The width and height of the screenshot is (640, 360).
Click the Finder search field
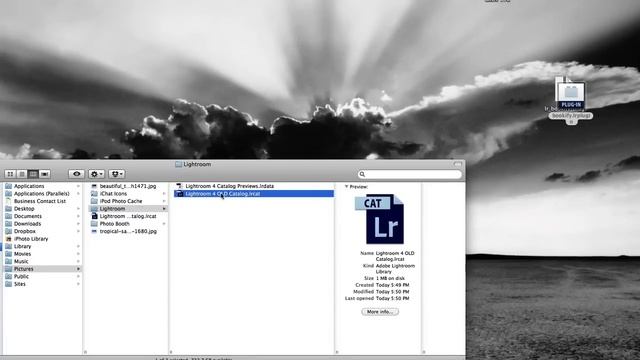point(410,174)
